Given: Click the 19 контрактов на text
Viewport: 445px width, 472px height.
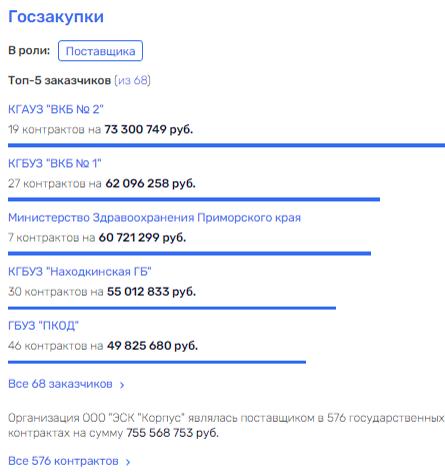Looking at the screenshot, I should (55, 129).
